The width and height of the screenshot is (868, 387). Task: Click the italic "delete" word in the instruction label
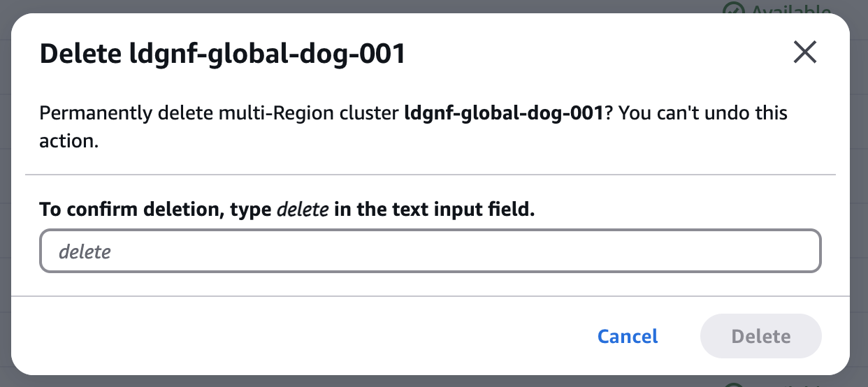coord(303,210)
